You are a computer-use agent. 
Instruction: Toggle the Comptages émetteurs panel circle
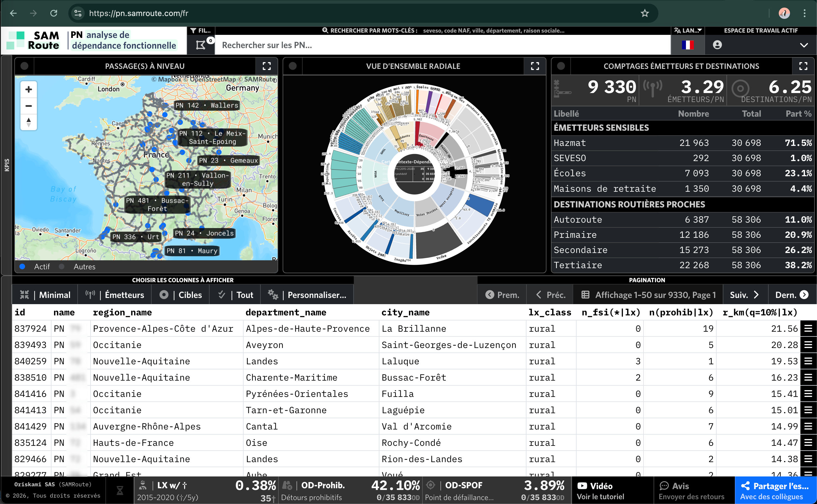pos(561,66)
